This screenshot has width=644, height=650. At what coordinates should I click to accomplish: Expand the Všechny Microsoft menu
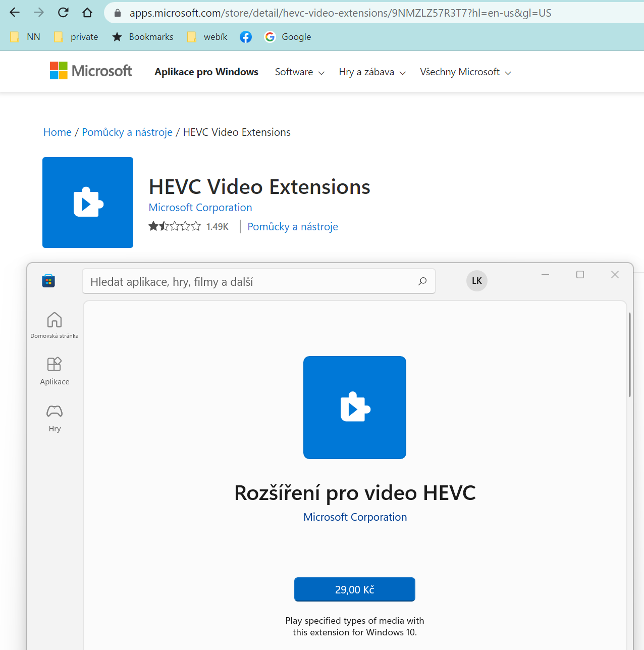465,72
